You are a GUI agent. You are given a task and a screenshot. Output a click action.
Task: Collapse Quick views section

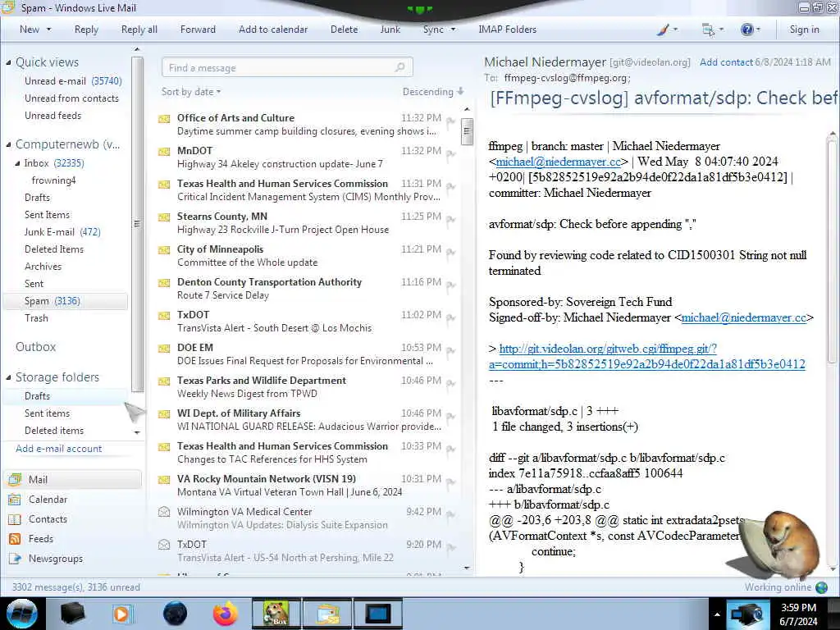click(x=8, y=62)
